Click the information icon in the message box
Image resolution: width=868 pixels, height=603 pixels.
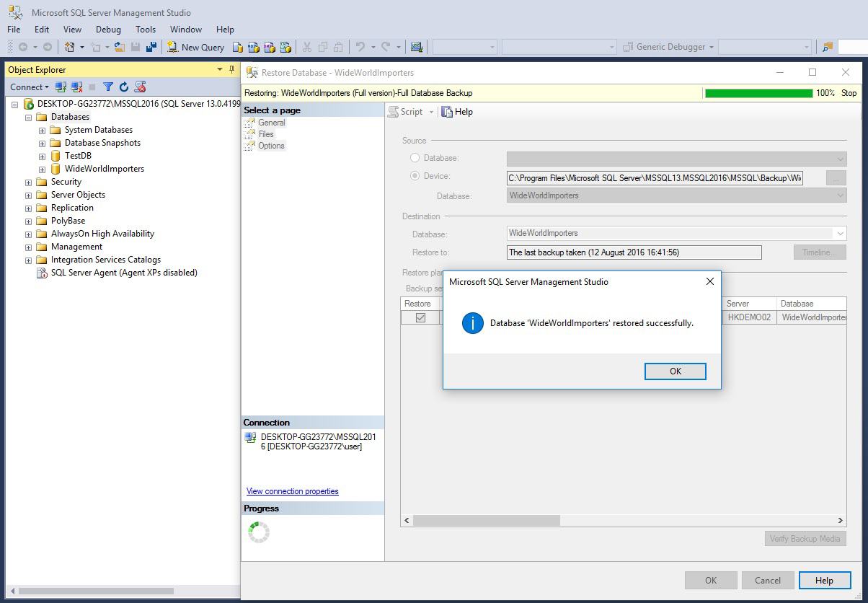[x=472, y=323]
